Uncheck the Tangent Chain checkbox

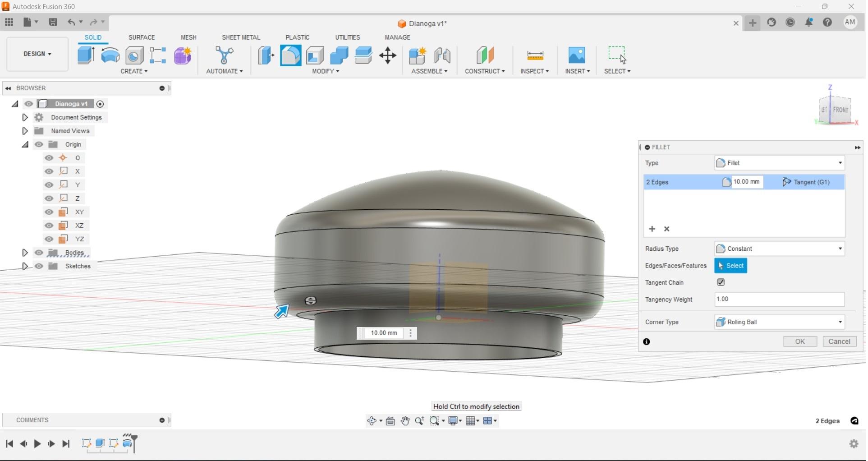[x=721, y=282]
